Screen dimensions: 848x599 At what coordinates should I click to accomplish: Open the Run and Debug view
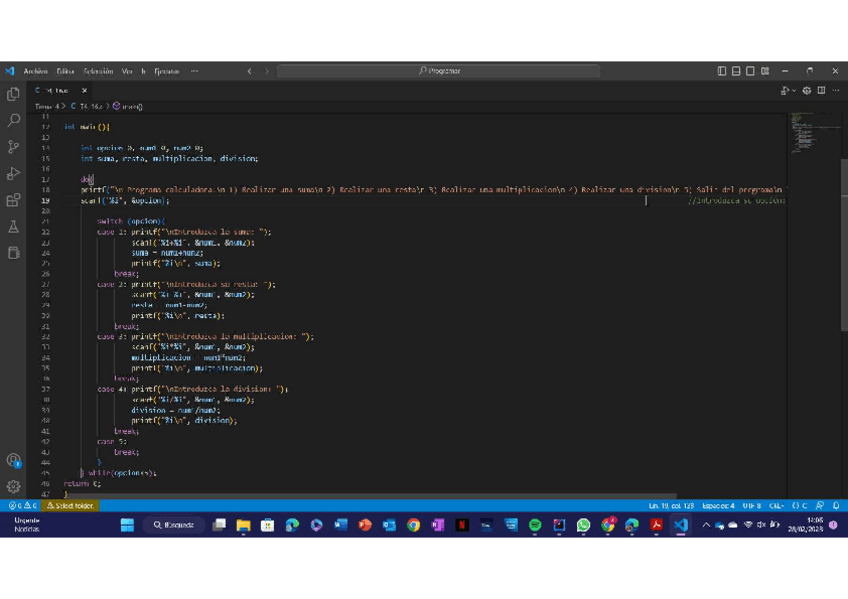14,174
